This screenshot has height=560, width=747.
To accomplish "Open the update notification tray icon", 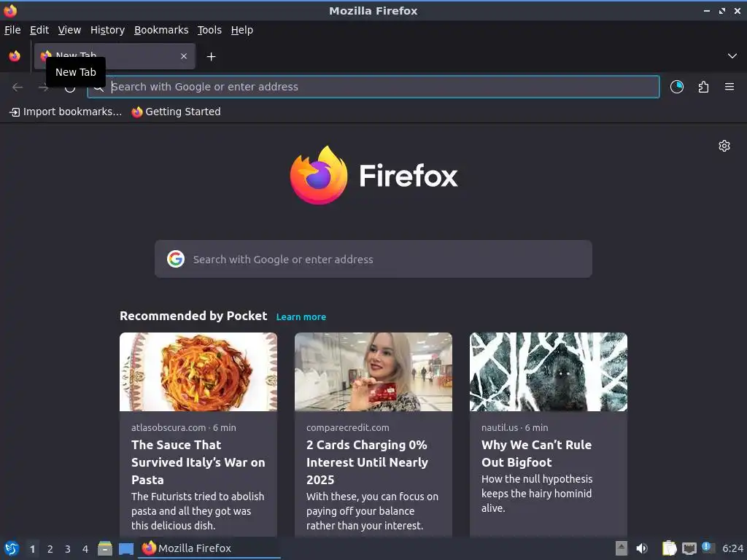I will click(x=708, y=548).
